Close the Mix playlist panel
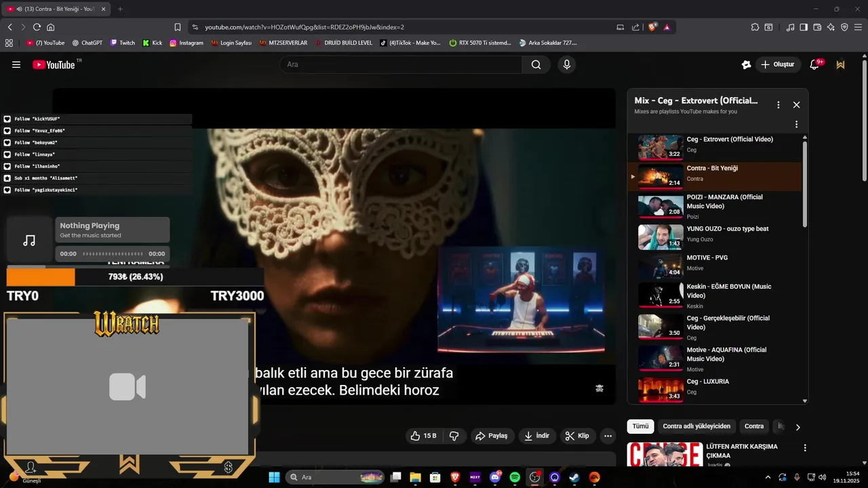This screenshot has height=488, width=868. (796, 105)
